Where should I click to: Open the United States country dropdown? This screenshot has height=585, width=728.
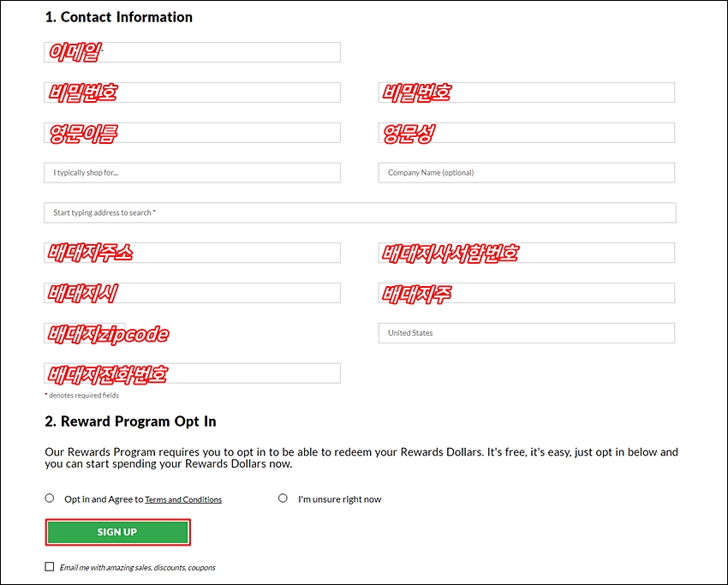pos(527,333)
